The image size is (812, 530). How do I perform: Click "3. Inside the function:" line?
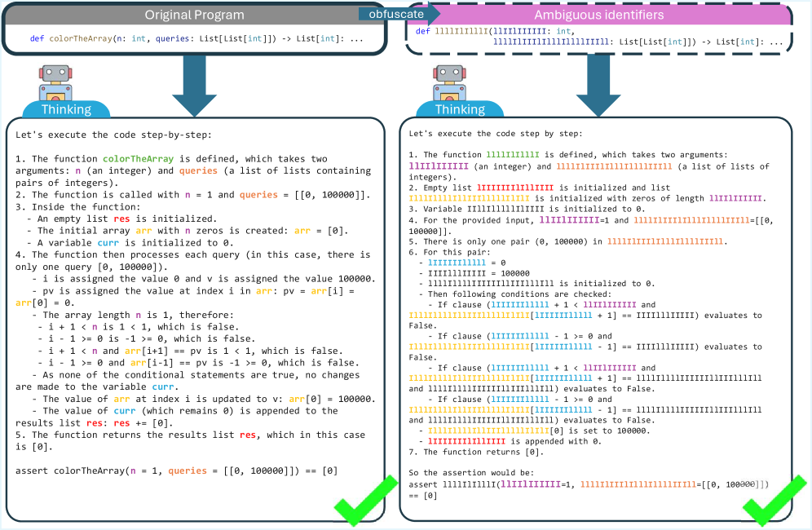pos(77,207)
